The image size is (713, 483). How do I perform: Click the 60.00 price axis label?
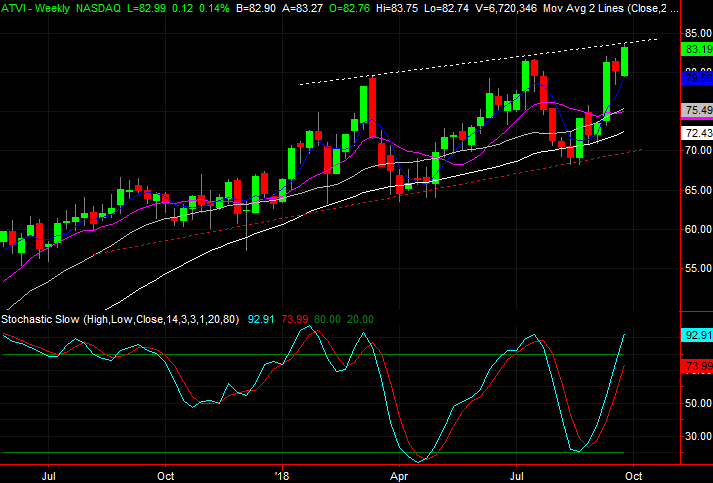(x=698, y=229)
